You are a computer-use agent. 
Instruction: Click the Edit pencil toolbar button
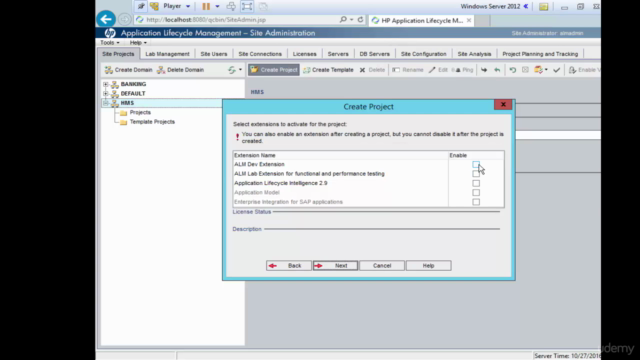pyautogui.click(x=438, y=70)
